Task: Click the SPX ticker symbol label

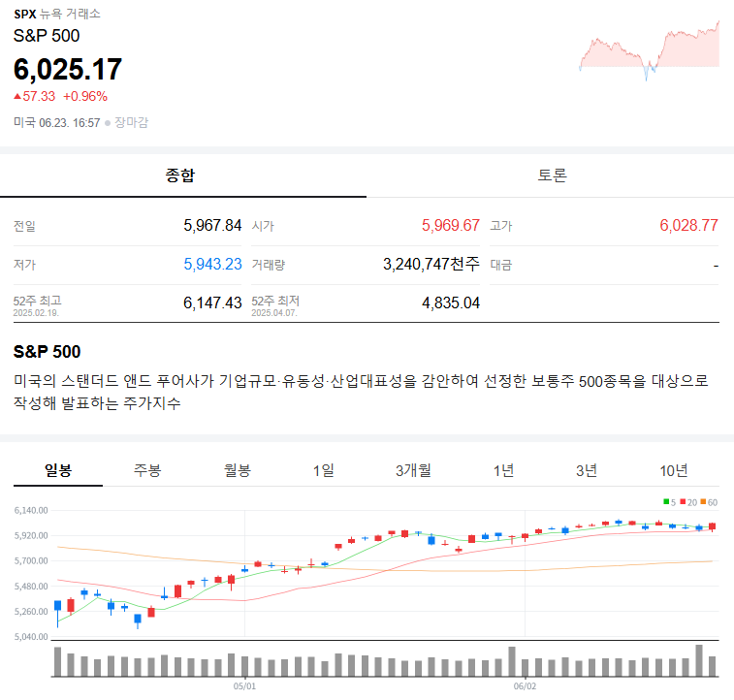Action: click(x=25, y=14)
